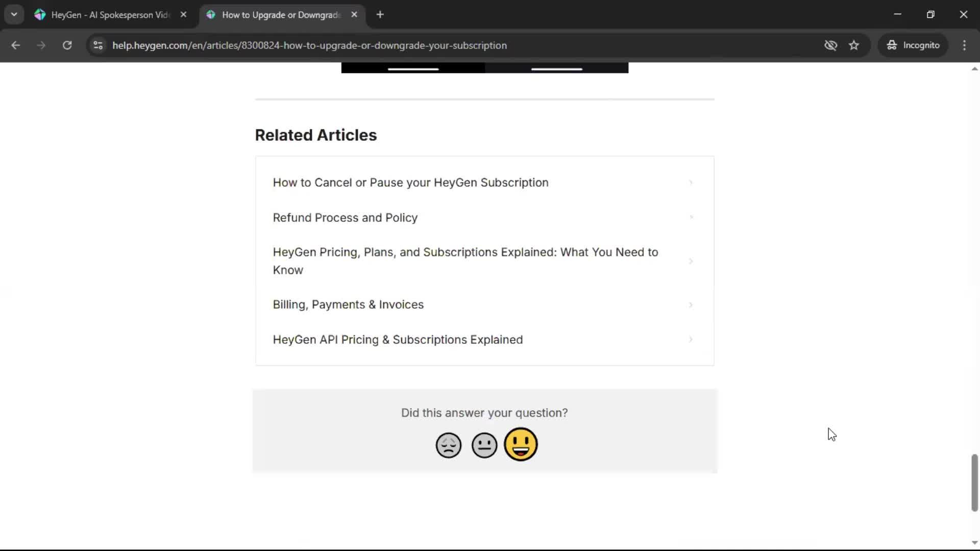The width and height of the screenshot is (980, 551).
Task: Click chevron beside Refund Process and Policy
Action: pyautogui.click(x=691, y=217)
